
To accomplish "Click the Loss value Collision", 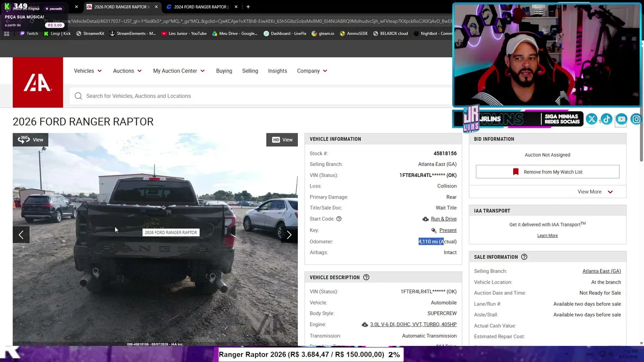I will [447, 186].
